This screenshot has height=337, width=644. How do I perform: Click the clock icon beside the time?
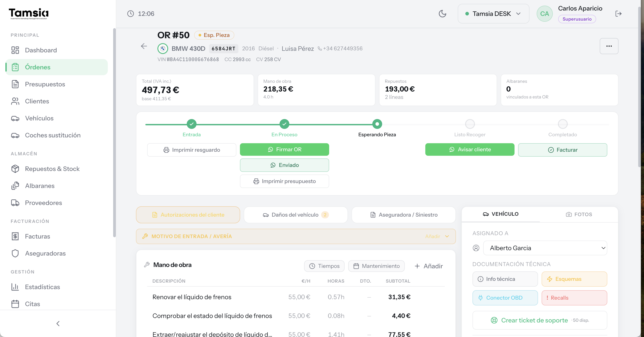point(131,13)
